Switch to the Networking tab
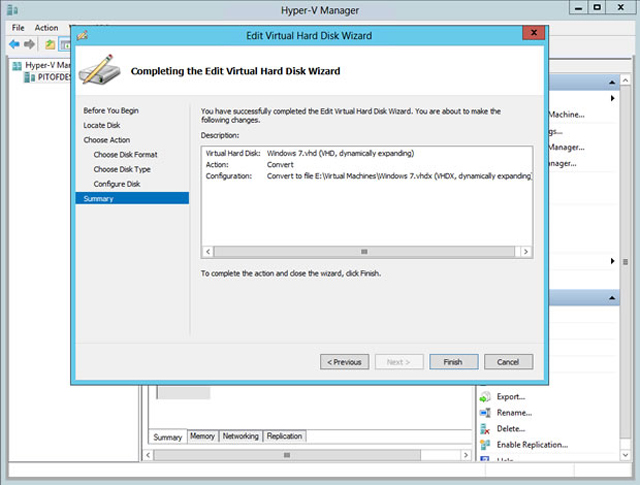 point(241,436)
